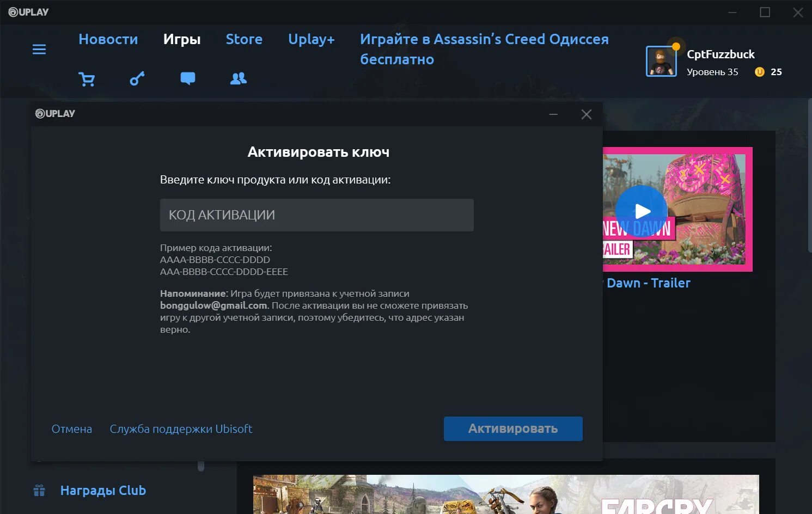Image resolution: width=812 pixels, height=514 pixels.
Task: Close the Активировать ключ dialog
Action: 587,114
